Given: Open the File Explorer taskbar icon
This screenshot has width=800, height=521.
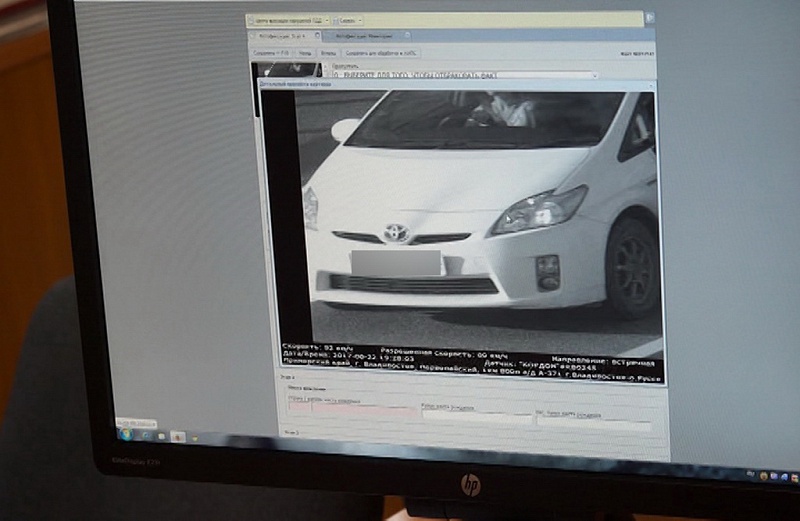Looking at the screenshot, I should tap(160, 435).
